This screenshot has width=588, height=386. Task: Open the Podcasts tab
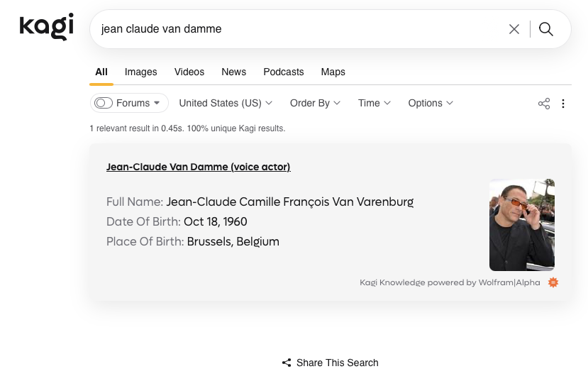284,72
